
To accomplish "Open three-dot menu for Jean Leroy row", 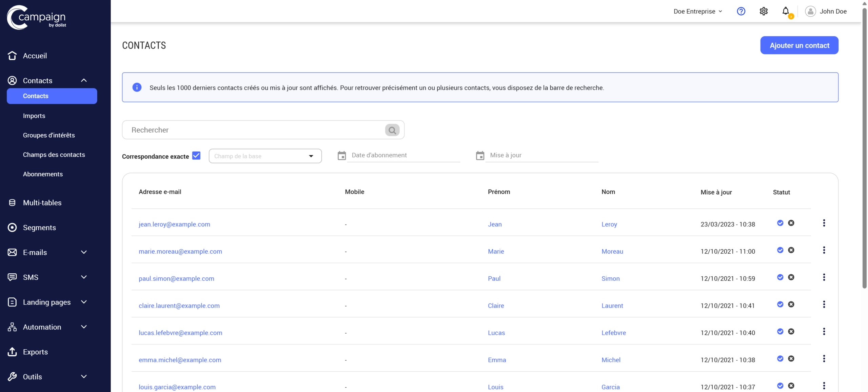I will pos(824,223).
